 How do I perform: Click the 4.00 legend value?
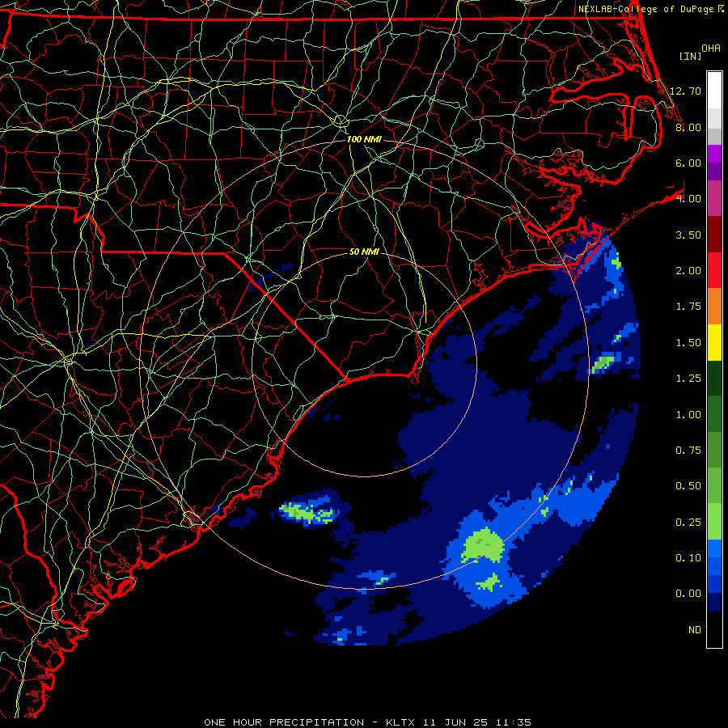coord(688,199)
